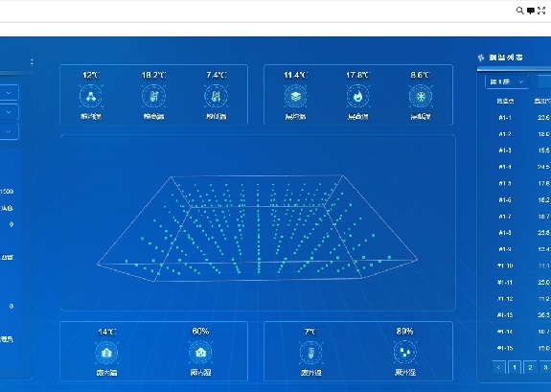The image size is (551, 392).
Task: Go to previous page with the < button
Action: point(498,367)
